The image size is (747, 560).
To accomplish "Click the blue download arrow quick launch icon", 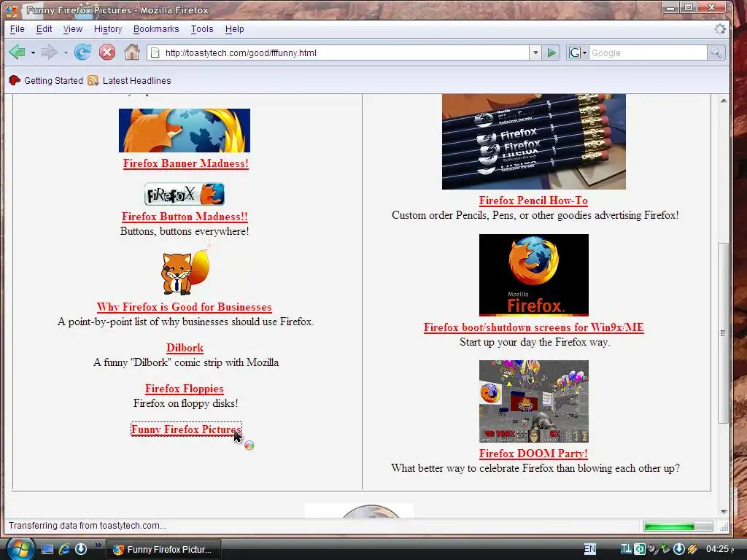I will pos(81,549).
